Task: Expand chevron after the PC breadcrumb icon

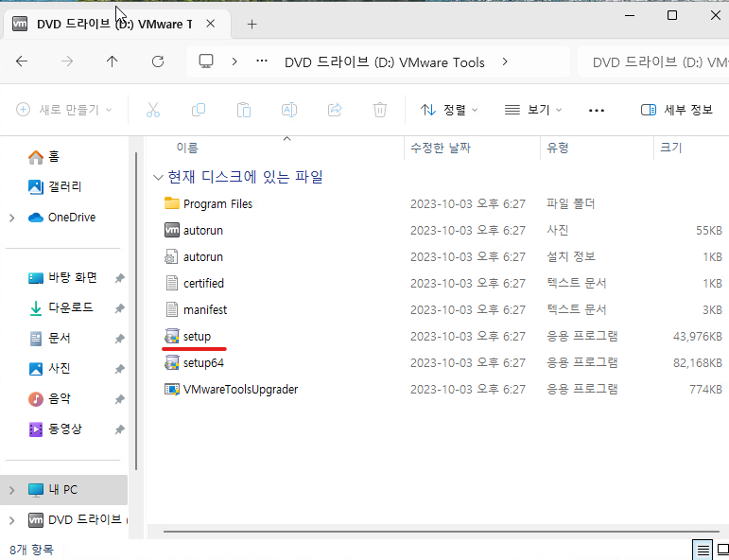Action: tap(234, 61)
